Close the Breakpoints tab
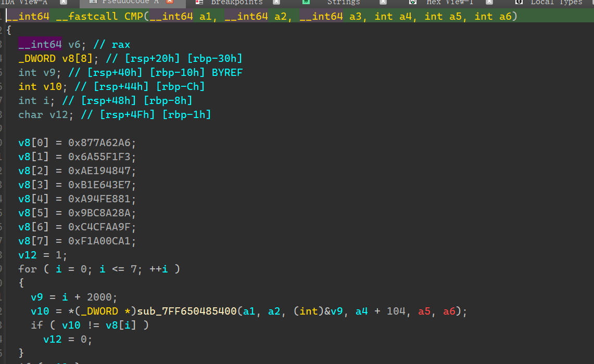 276,2
